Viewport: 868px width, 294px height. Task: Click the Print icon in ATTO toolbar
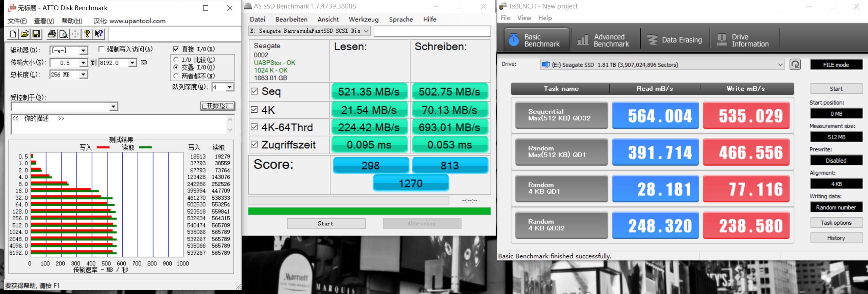coord(52,34)
